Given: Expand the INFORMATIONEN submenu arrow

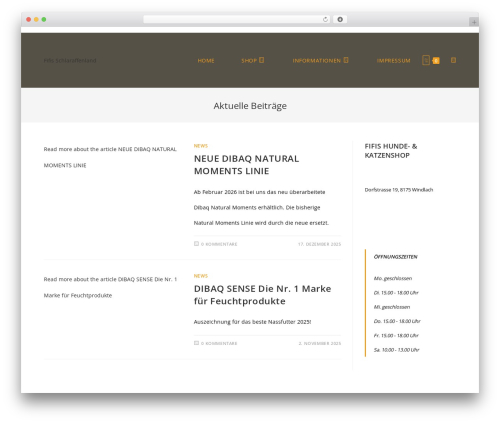Looking at the screenshot, I should coord(346,60).
